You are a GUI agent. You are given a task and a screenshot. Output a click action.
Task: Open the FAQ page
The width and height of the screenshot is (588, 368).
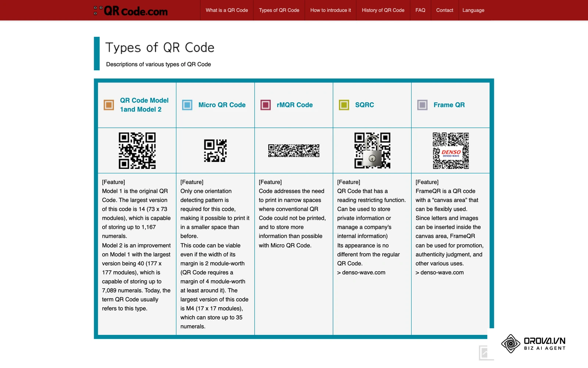click(x=420, y=10)
